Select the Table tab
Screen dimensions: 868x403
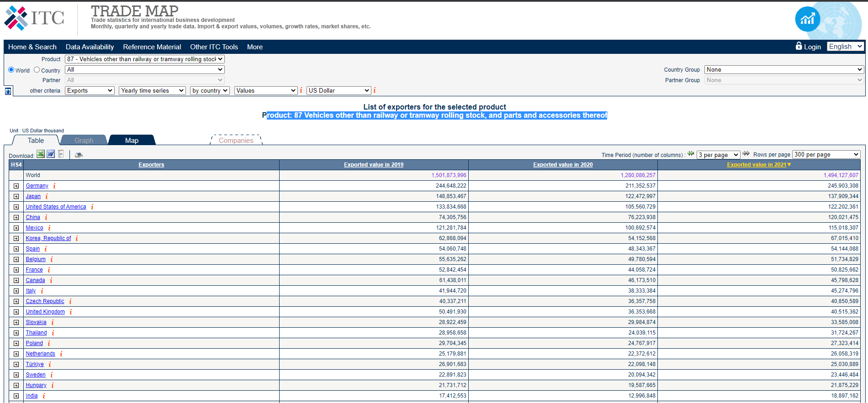(x=36, y=140)
